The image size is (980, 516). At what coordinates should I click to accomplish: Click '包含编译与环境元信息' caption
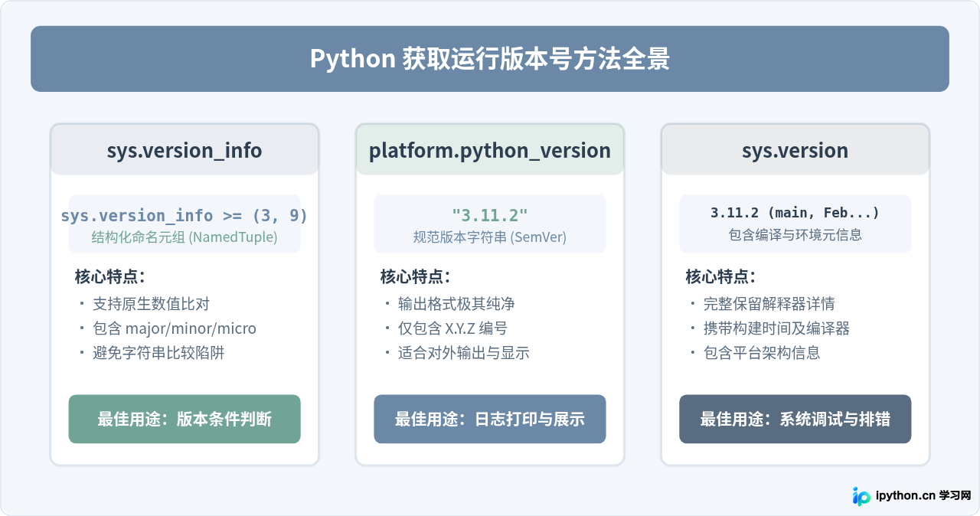(x=795, y=235)
